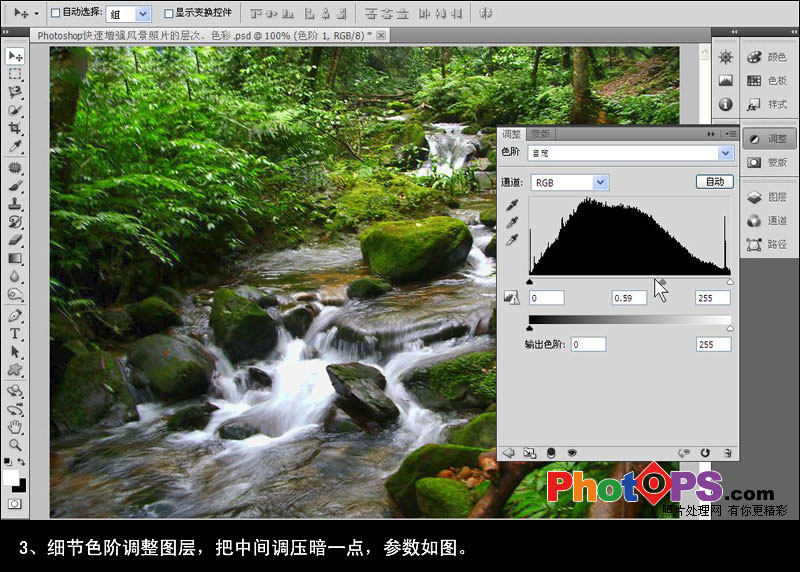Image resolution: width=800 pixels, height=572 pixels.
Task: Select the Quick Selection tool
Action: (15, 110)
